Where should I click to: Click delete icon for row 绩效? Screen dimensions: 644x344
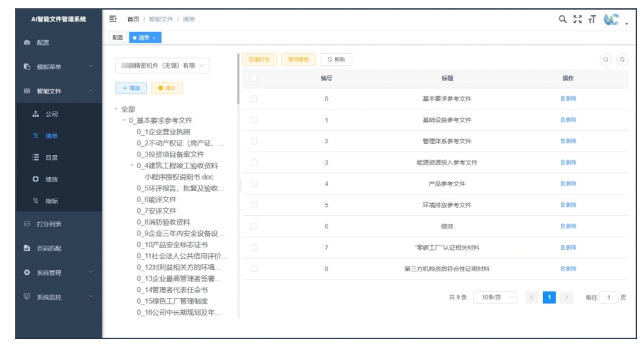click(x=568, y=226)
